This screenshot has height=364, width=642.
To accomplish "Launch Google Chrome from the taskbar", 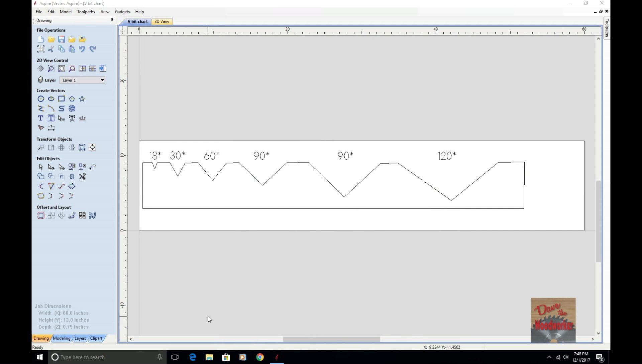I will pos(260,357).
